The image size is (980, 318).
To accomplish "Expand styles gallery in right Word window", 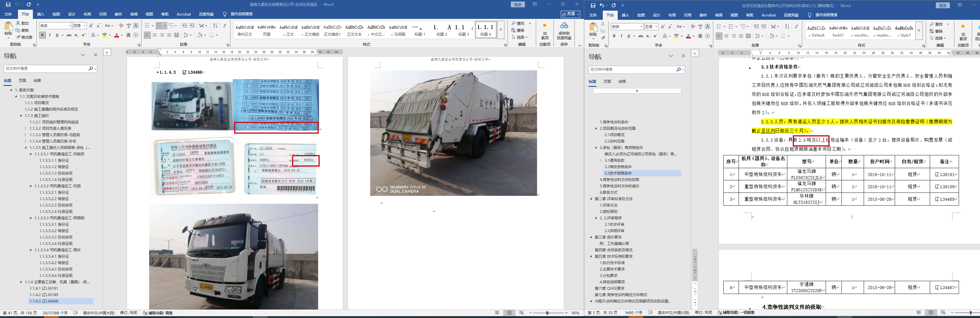I will pos(919,31).
